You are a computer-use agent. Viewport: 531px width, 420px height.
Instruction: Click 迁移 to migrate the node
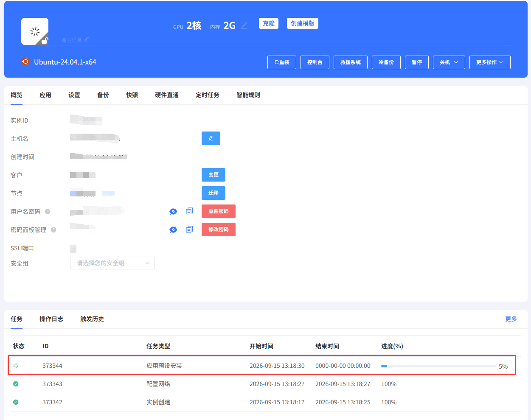pos(214,193)
